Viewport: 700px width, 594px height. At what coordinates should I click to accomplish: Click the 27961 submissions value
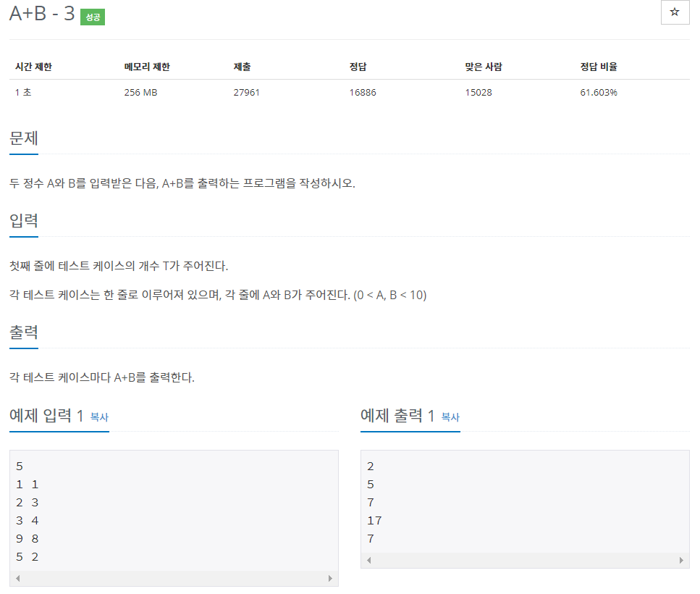click(x=246, y=92)
